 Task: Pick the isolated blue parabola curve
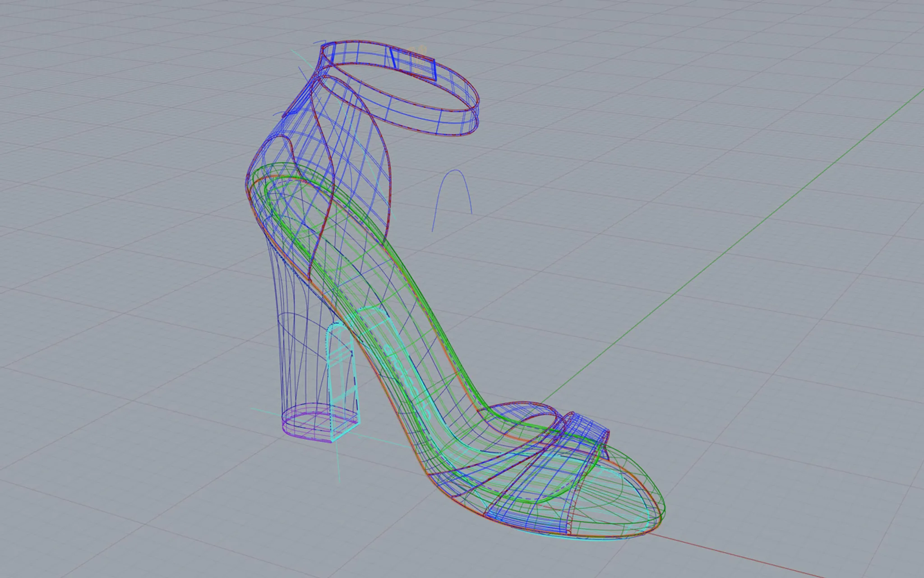coord(456,171)
